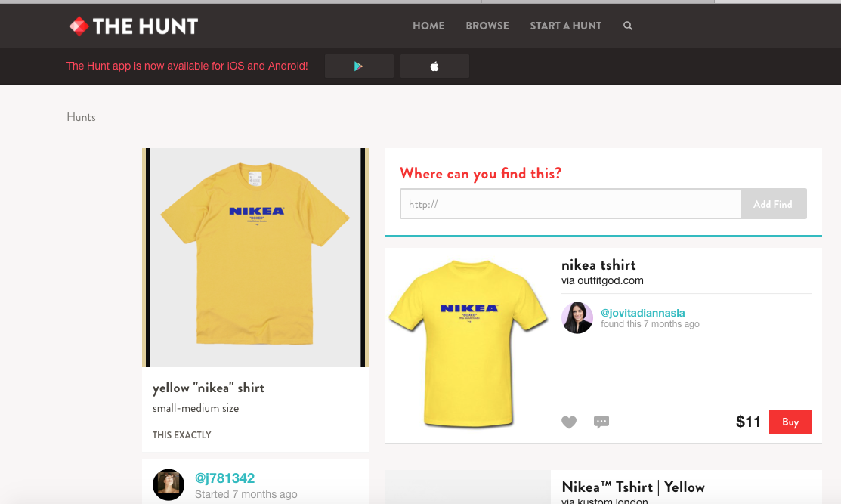This screenshot has height=504, width=841.
Task: Open the search magnifier icon
Action: (x=627, y=26)
